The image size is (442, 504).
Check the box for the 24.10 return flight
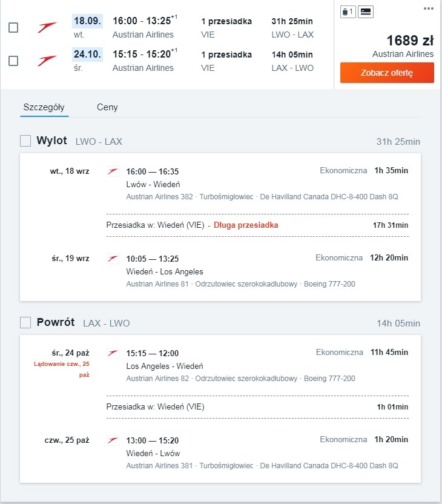pos(13,61)
